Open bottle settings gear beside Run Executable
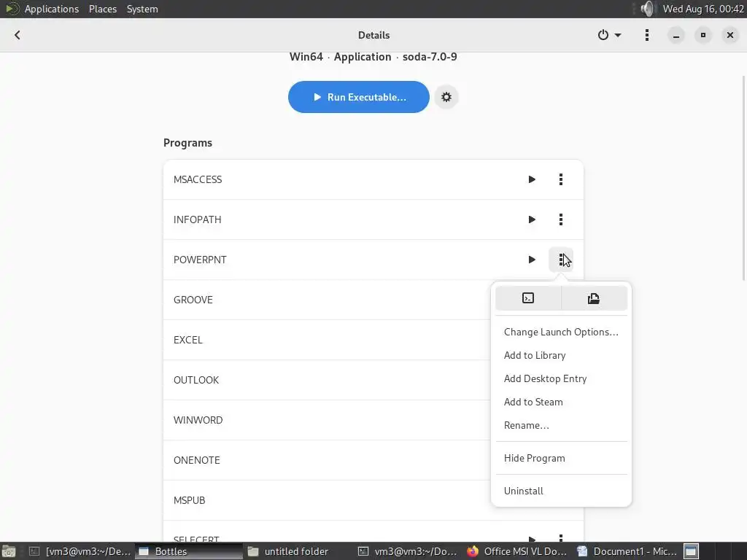Screen dimensions: 747x560 pyautogui.click(x=446, y=97)
